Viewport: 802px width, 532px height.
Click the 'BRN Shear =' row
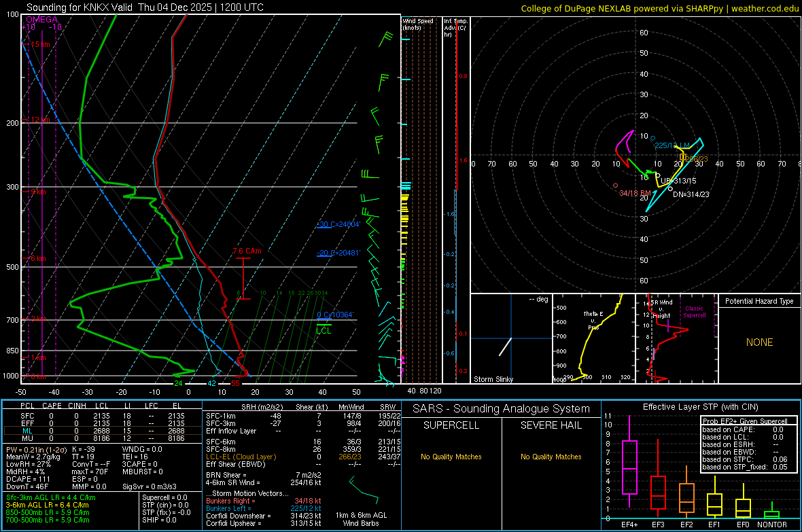264,475
